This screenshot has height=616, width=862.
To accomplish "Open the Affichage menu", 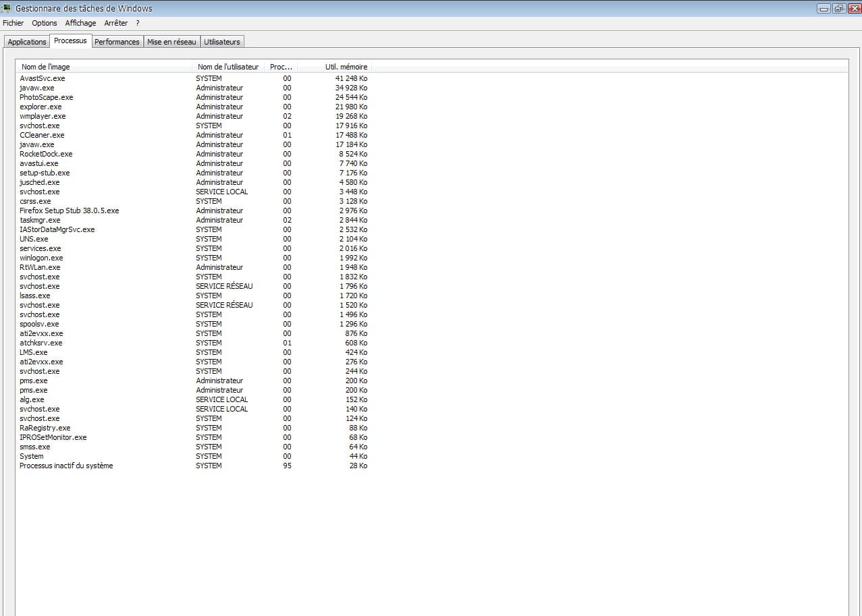I will tap(80, 23).
